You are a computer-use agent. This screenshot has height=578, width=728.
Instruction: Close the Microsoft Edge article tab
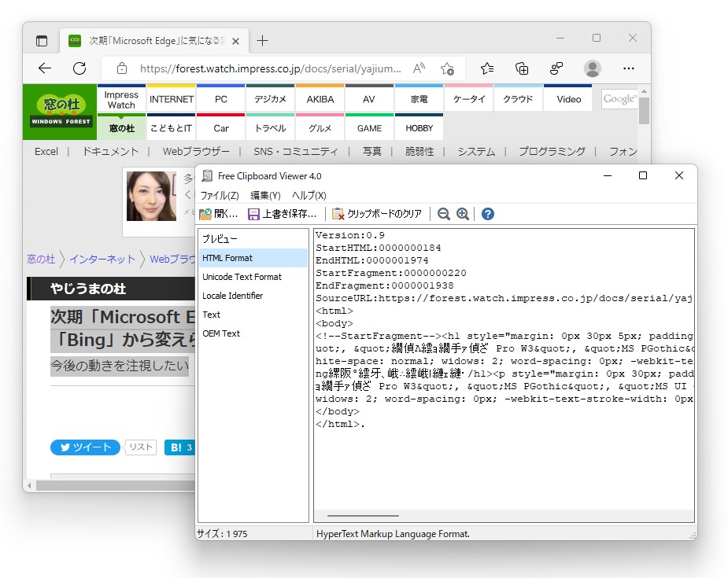tap(235, 41)
